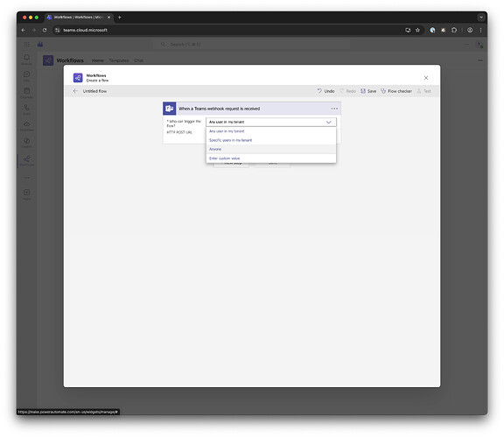504x437 pixels.
Task: Click 'When a Teams webhook request is received' header
Action: [220, 109]
